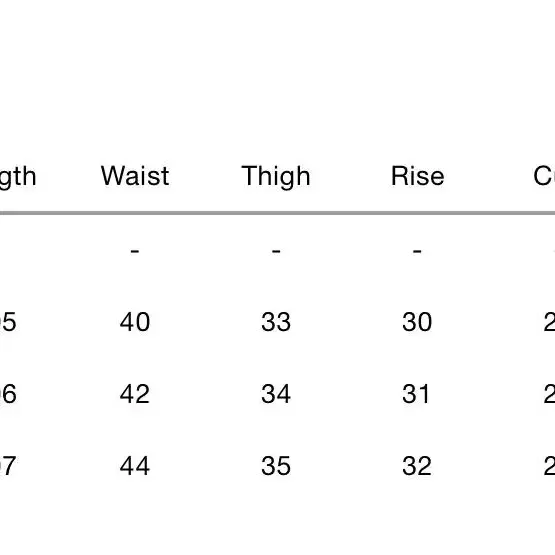Viewport: 555px width, 555px height.
Task: Select the Rise value 30
Action: coord(417,322)
